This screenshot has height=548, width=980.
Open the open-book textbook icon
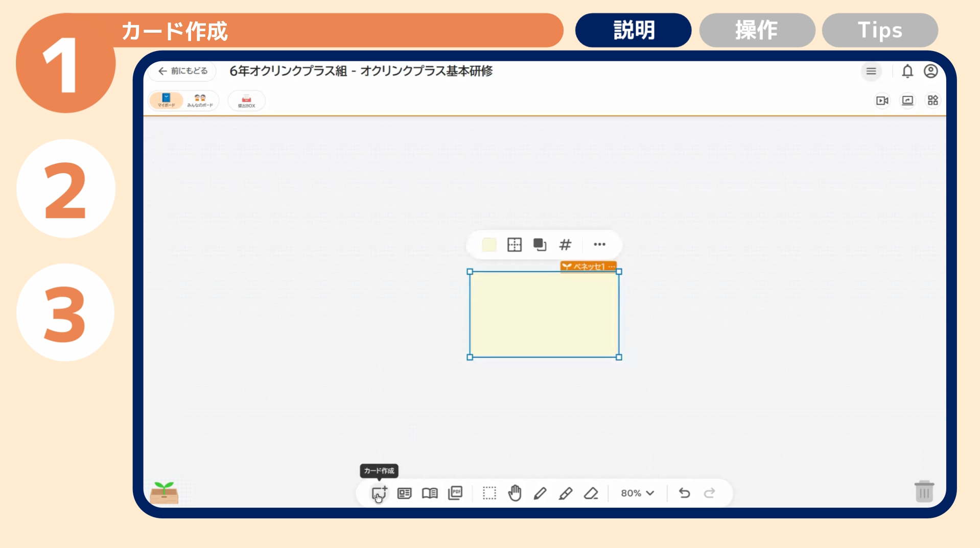(x=430, y=493)
